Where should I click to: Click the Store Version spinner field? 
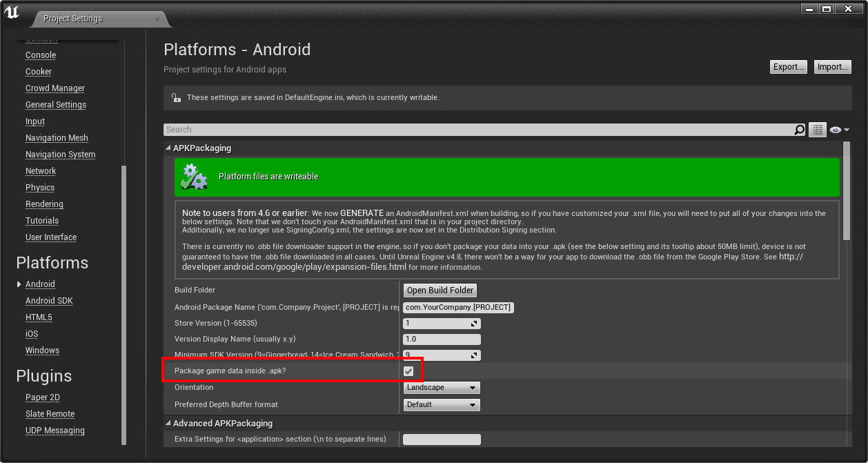442,324
